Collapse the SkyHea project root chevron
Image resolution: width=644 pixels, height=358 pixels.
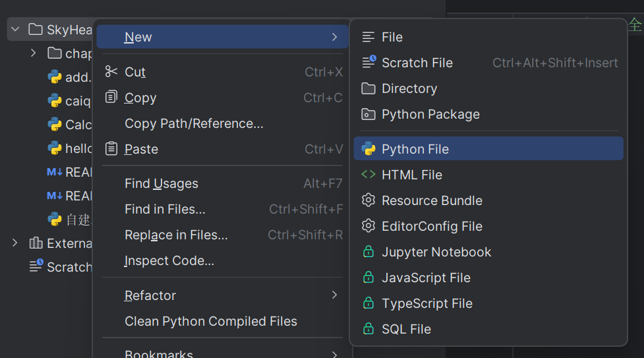15,30
